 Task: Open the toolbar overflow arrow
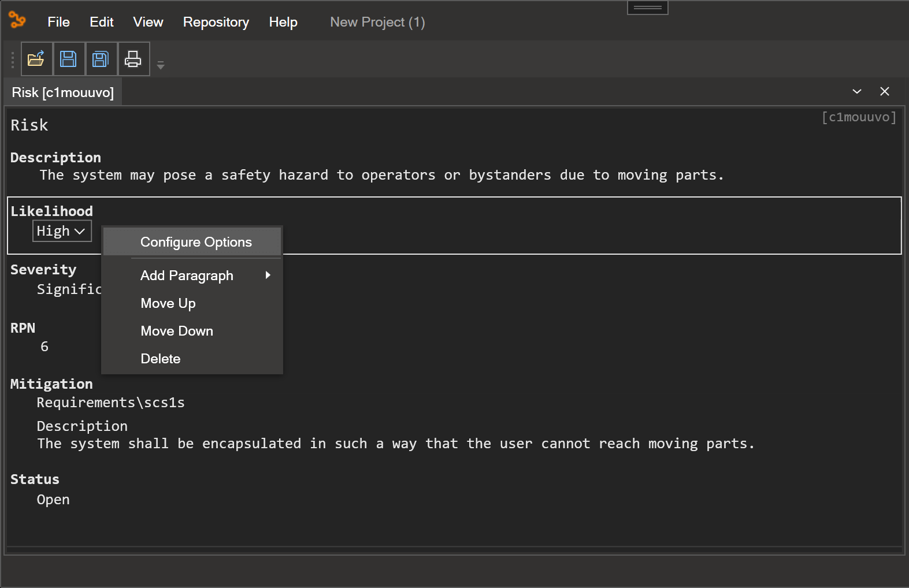161,65
